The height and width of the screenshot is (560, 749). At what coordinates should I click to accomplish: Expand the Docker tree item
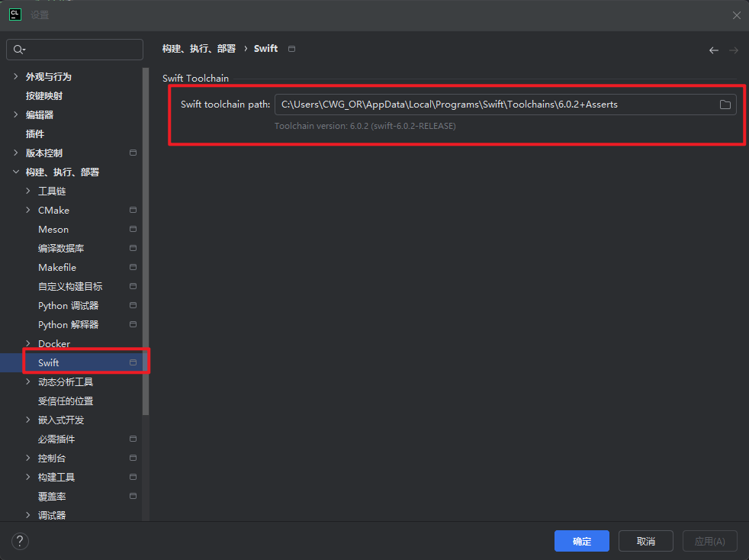(28, 343)
